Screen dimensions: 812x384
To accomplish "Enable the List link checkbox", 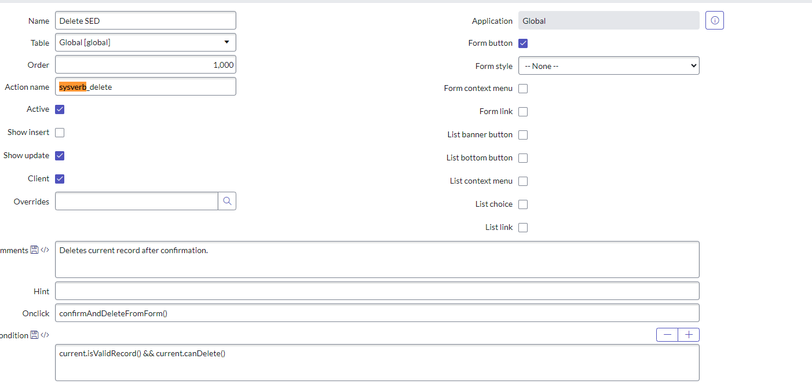I will pyautogui.click(x=523, y=228).
